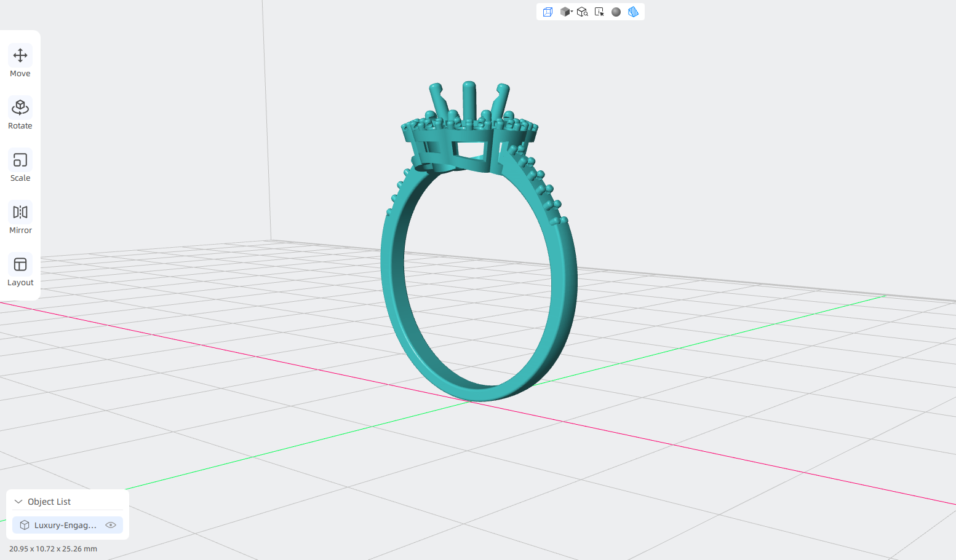Image resolution: width=956 pixels, height=560 pixels.
Task: Click the dimensions text 20.95 x 10.72 x 25.26 mm
Action: [x=53, y=549]
